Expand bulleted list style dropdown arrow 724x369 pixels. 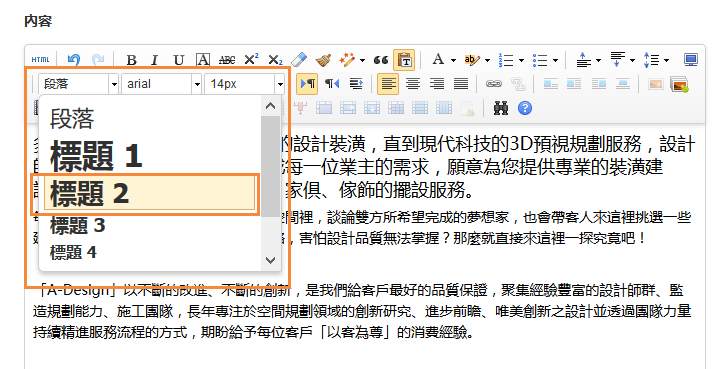point(555,60)
